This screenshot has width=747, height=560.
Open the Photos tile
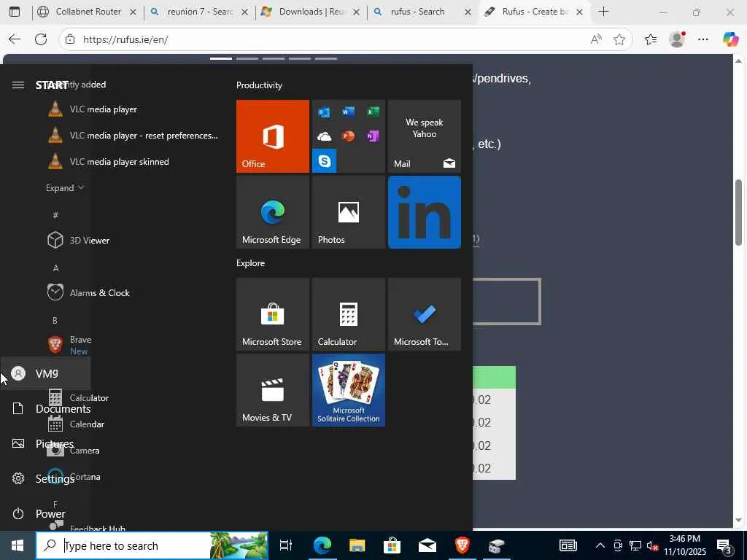[x=348, y=212]
